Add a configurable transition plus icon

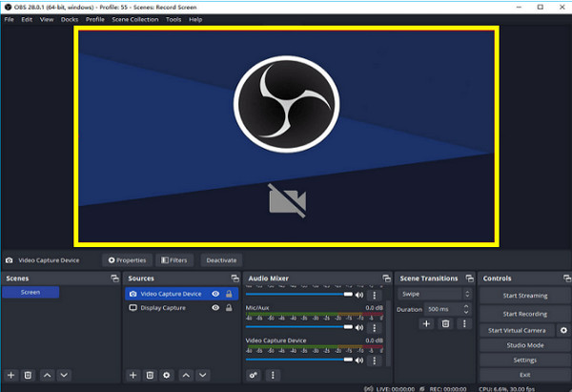426,323
